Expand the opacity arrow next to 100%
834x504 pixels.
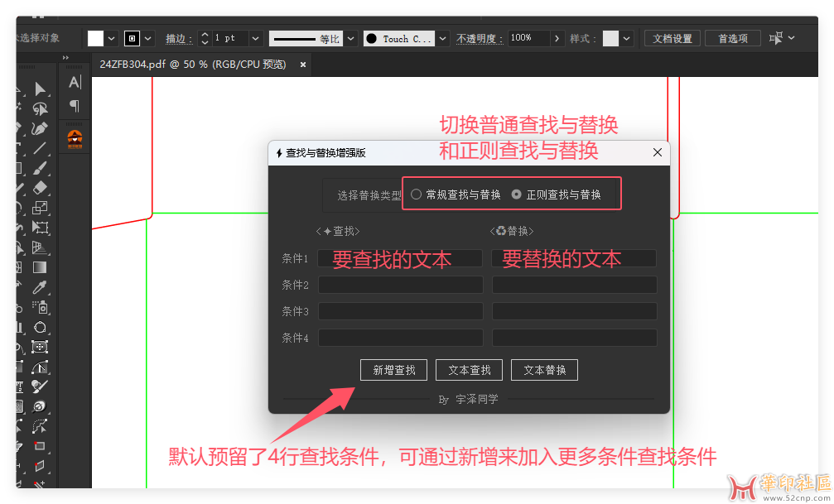pos(557,38)
